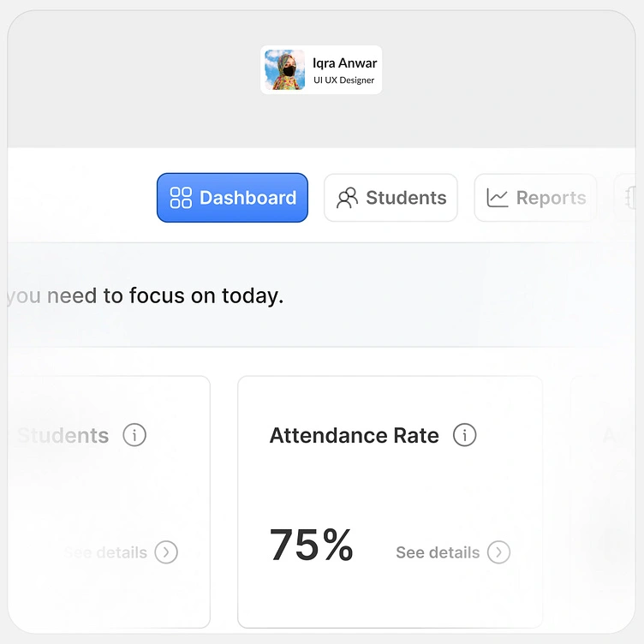The height and width of the screenshot is (644, 644).
Task: Click the cut-off tab icon after Reports
Action: [632, 198]
